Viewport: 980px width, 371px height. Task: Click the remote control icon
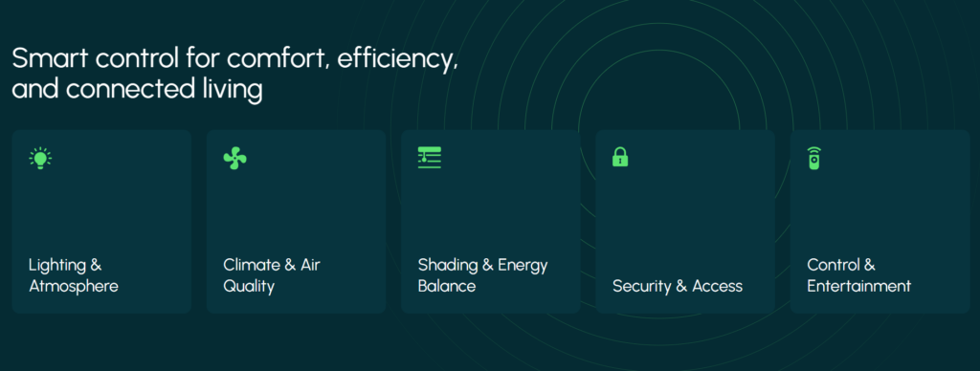pos(813,158)
